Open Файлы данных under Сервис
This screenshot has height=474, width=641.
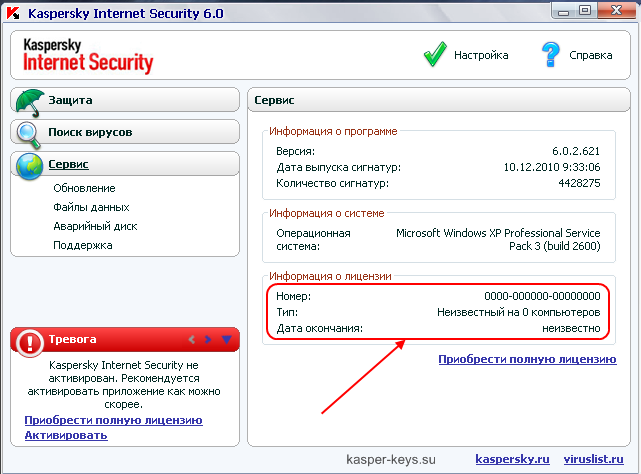click(91, 207)
